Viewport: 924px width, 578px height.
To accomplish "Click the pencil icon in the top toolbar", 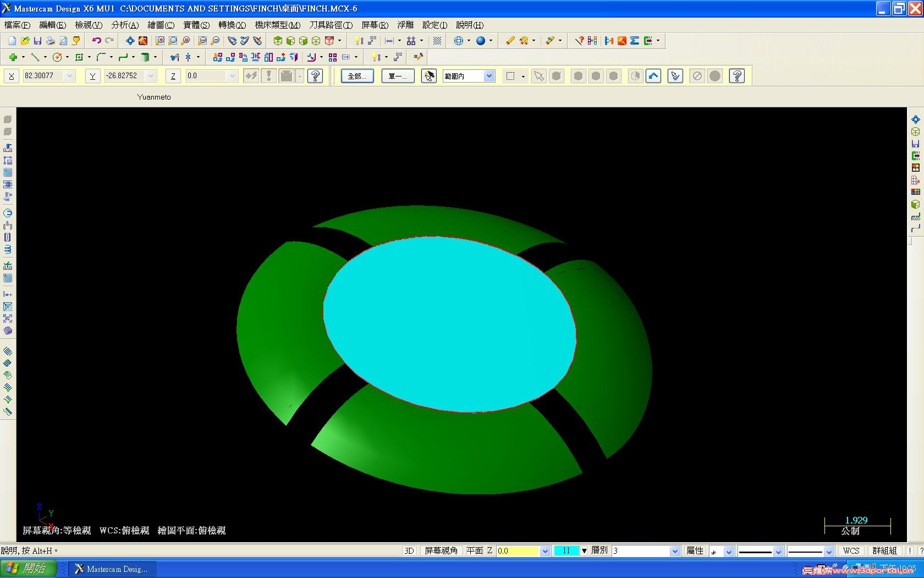I will tap(510, 41).
